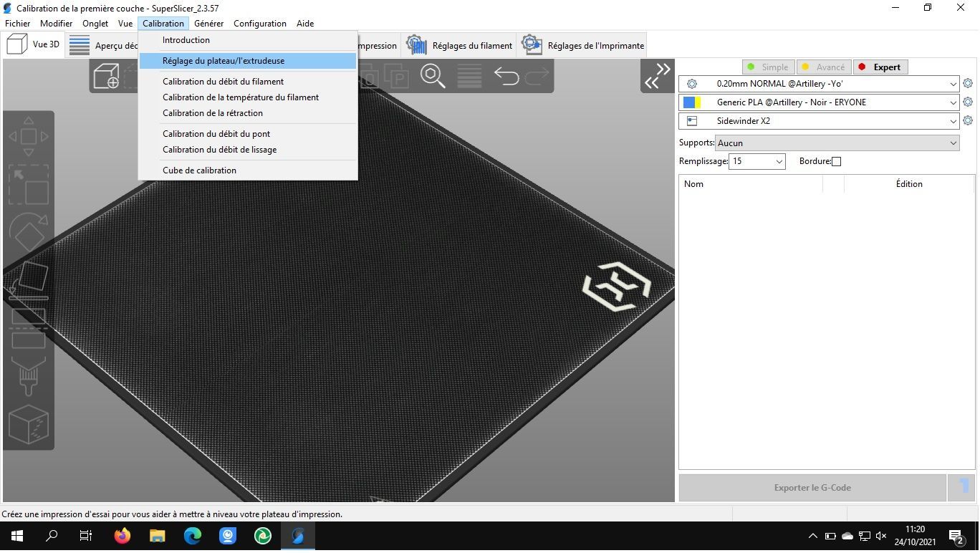The height and width of the screenshot is (553, 980).
Task: Click the Add object cube icon
Action: click(x=106, y=75)
